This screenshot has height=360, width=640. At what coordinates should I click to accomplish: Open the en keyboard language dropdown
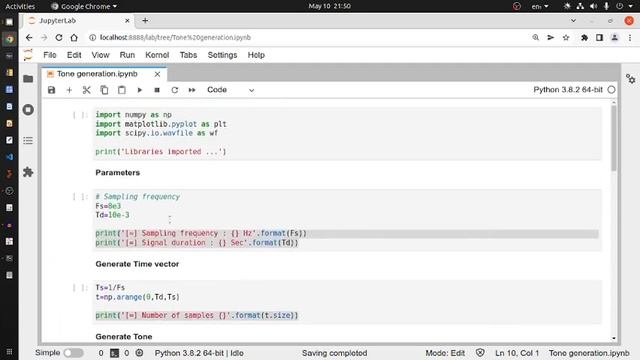click(540, 6)
